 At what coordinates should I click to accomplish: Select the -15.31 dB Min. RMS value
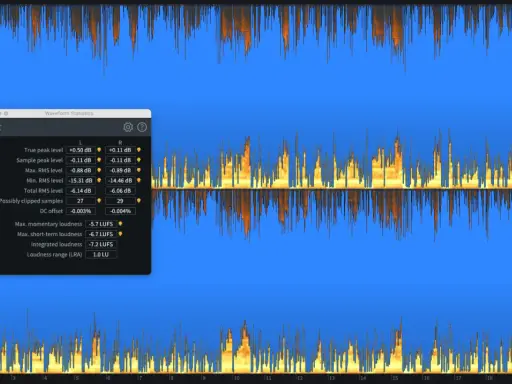tap(81, 180)
